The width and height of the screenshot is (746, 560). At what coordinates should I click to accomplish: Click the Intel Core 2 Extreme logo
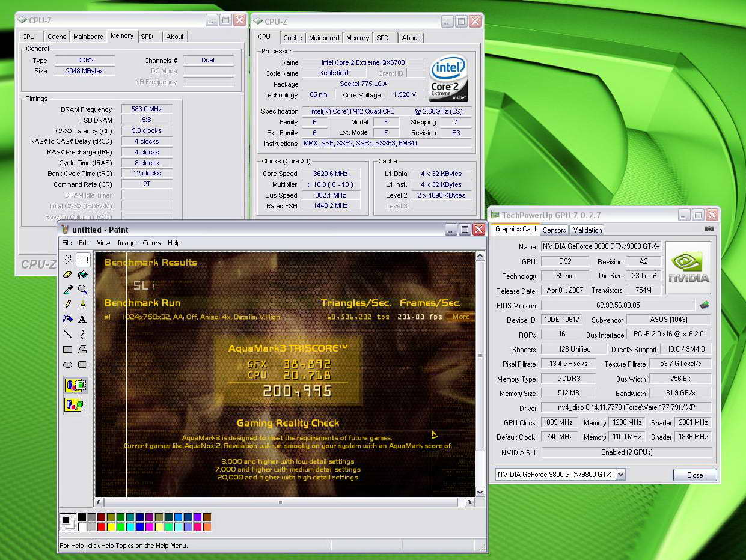point(448,80)
